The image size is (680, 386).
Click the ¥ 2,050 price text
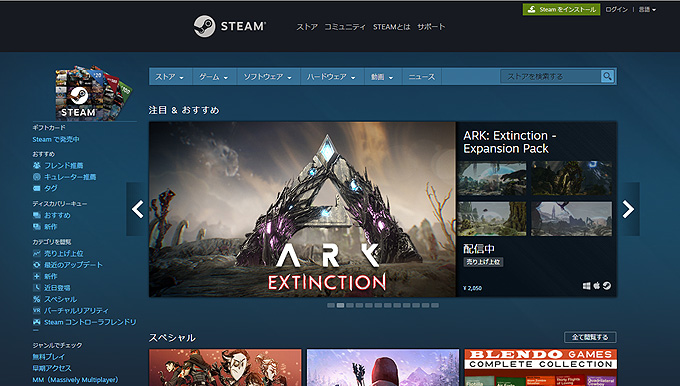[472, 288]
